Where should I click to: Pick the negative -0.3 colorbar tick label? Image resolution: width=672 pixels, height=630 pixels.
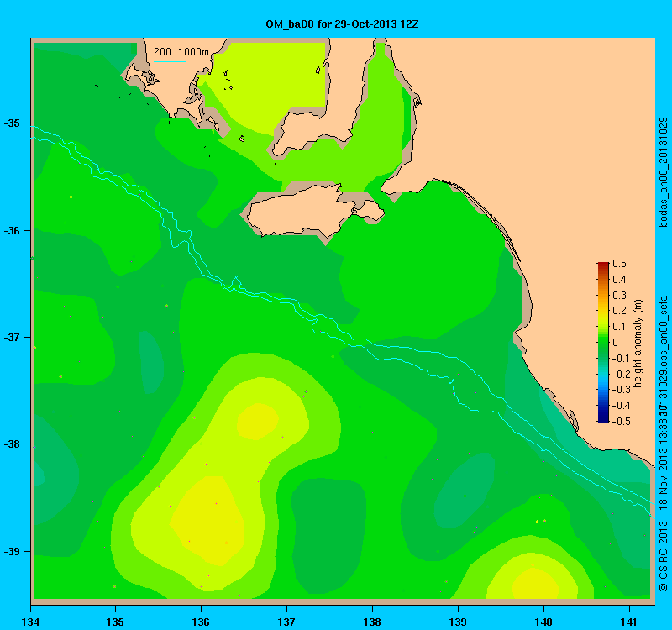[x=620, y=390]
